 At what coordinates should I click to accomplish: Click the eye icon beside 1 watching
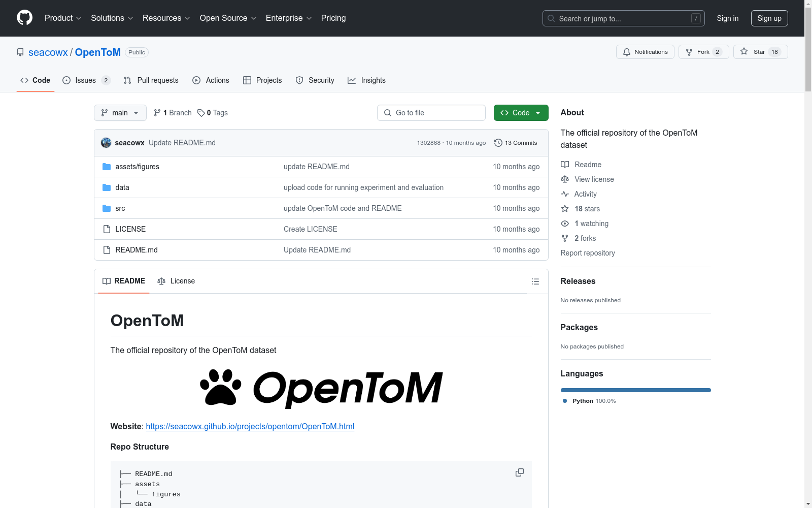[565, 224]
